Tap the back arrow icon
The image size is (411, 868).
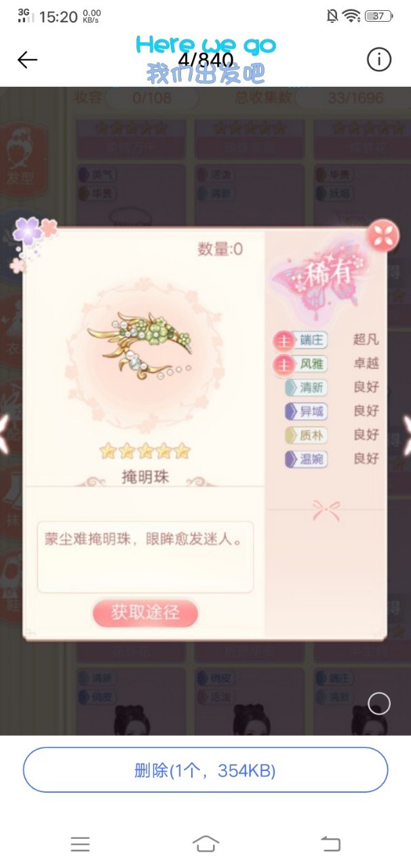pos(27,60)
